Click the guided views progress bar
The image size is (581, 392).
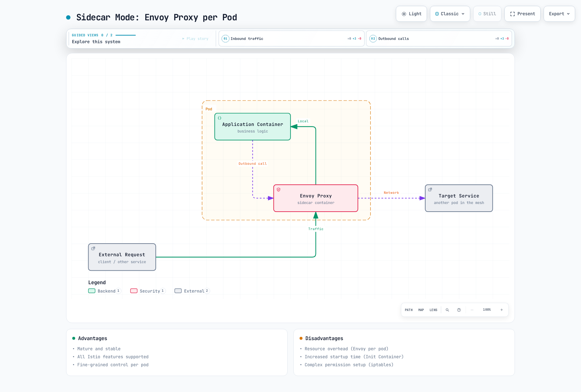[x=126, y=35]
